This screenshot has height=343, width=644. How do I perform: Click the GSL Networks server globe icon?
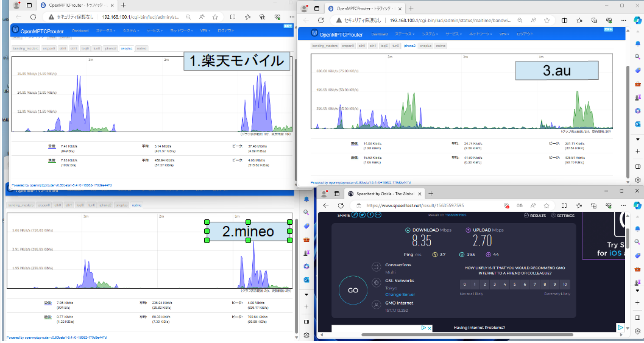point(376,283)
